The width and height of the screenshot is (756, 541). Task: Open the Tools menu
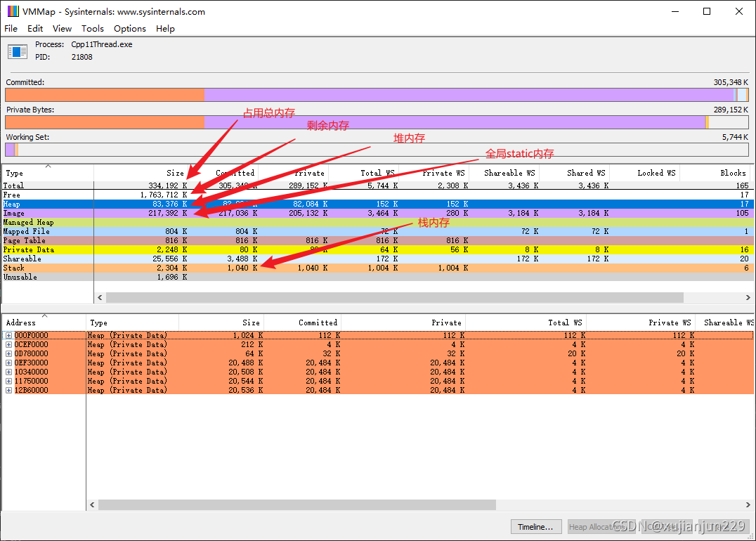tap(92, 28)
